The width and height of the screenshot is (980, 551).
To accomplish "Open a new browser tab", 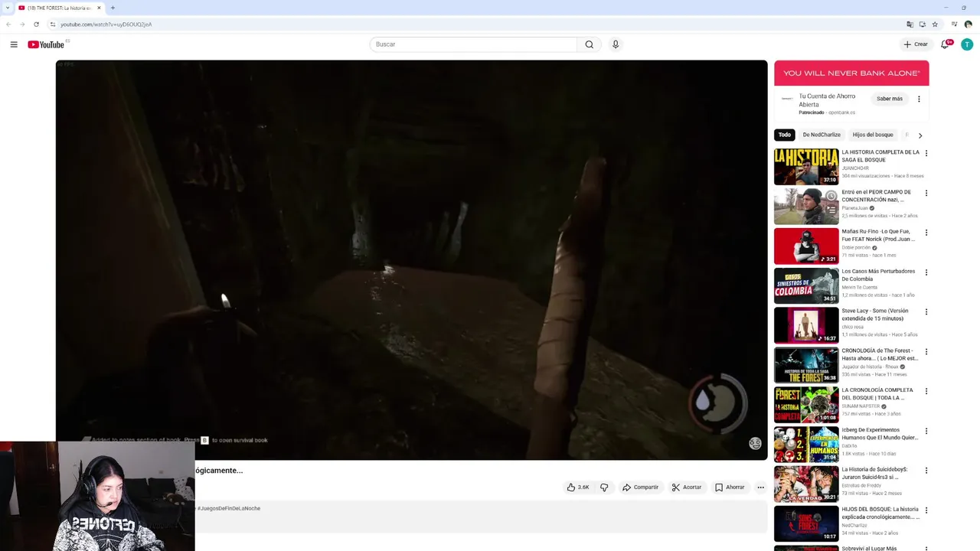I will pyautogui.click(x=113, y=8).
